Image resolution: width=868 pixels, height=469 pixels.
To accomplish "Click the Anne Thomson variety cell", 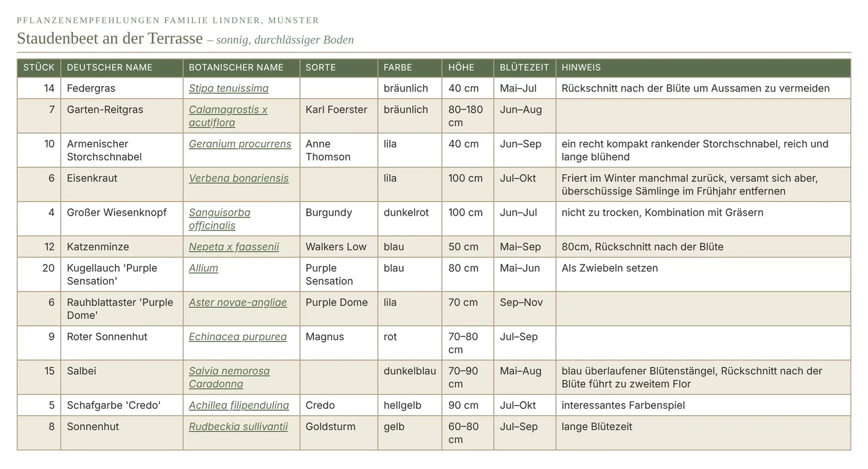I will [x=339, y=151].
